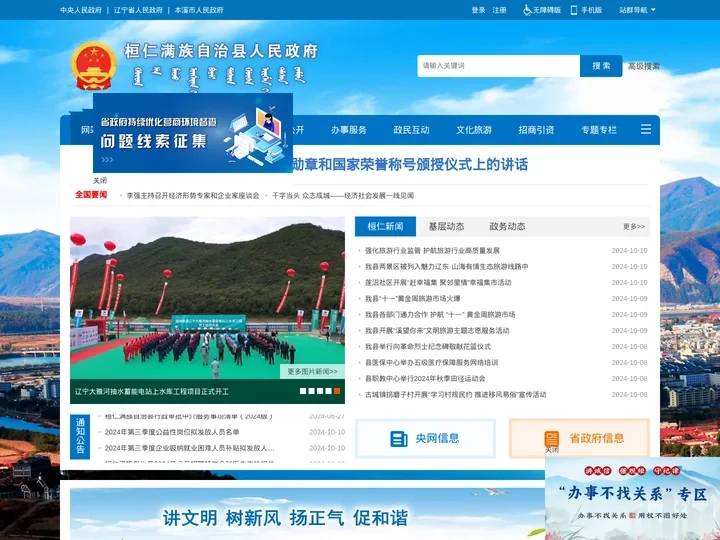Image resolution: width=720 pixels, height=540 pixels.
Task: Click the 省政府信息 orange icon
Action: click(x=552, y=439)
